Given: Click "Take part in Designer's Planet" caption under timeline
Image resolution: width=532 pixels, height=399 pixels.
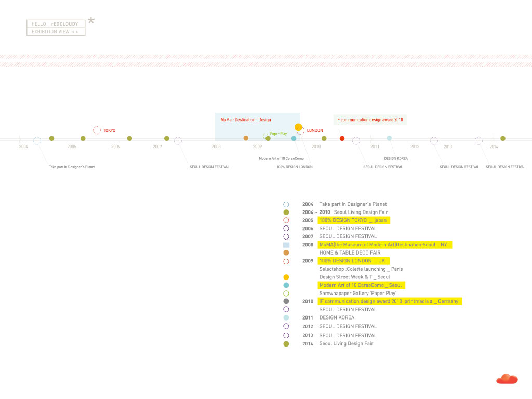Looking at the screenshot, I should [72, 167].
